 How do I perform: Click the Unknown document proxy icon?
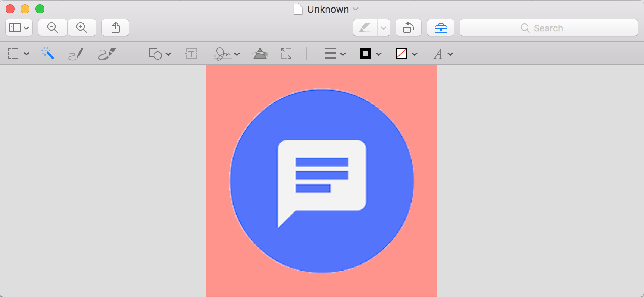[298, 9]
